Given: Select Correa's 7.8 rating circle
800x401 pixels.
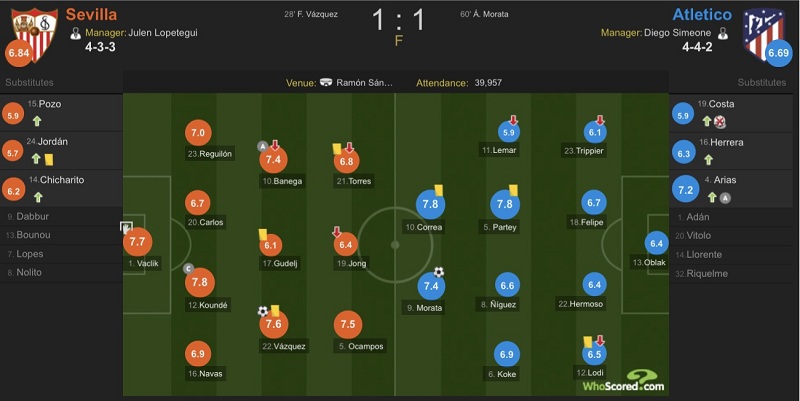Looking at the screenshot, I should click(x=430, y=204).
